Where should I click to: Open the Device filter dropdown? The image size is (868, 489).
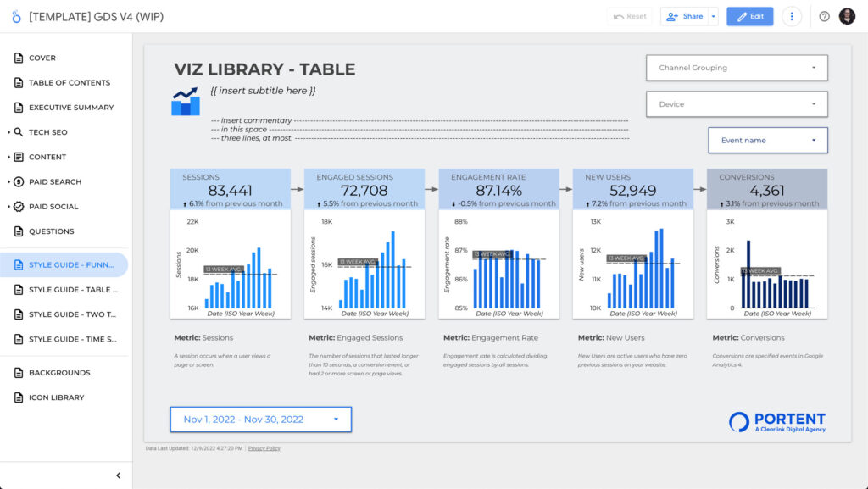pos(736,103)
